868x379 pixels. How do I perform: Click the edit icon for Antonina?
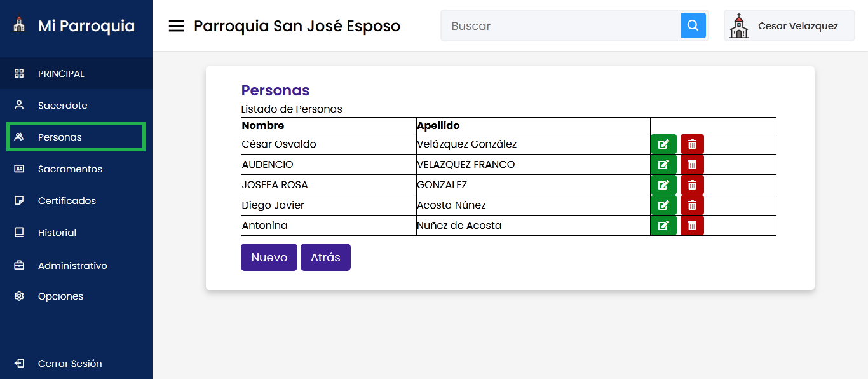point(663,226)
